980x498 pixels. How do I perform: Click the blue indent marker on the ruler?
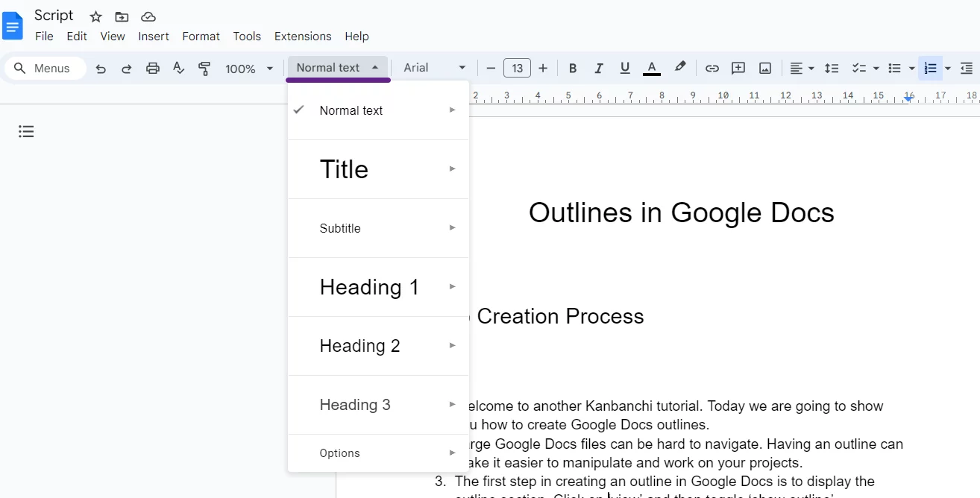tap(908, 98)
